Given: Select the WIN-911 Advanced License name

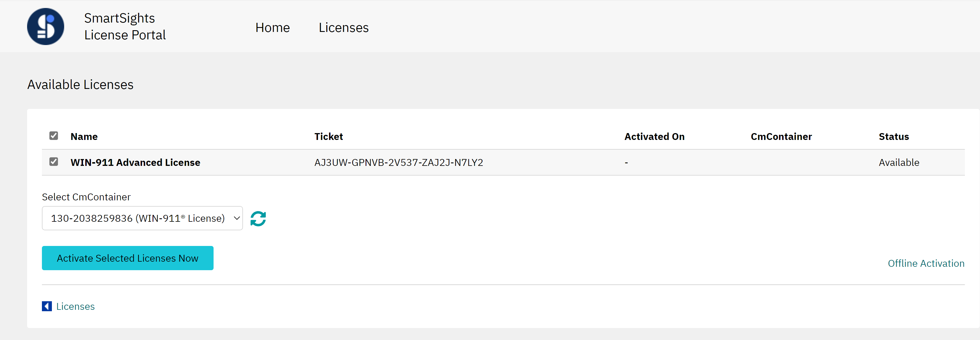Looking at the screenshot, I should coord(135,162).
